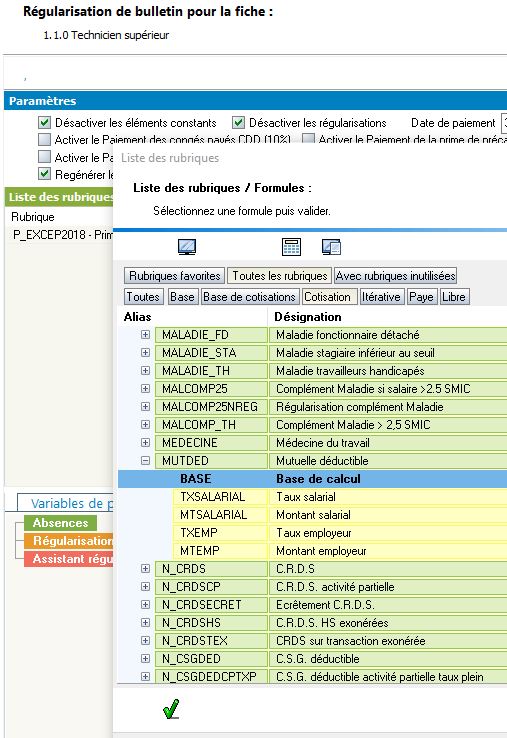Select TXEMP formula row
Screen dimensions: 507x738
click(x=340, y=533)
